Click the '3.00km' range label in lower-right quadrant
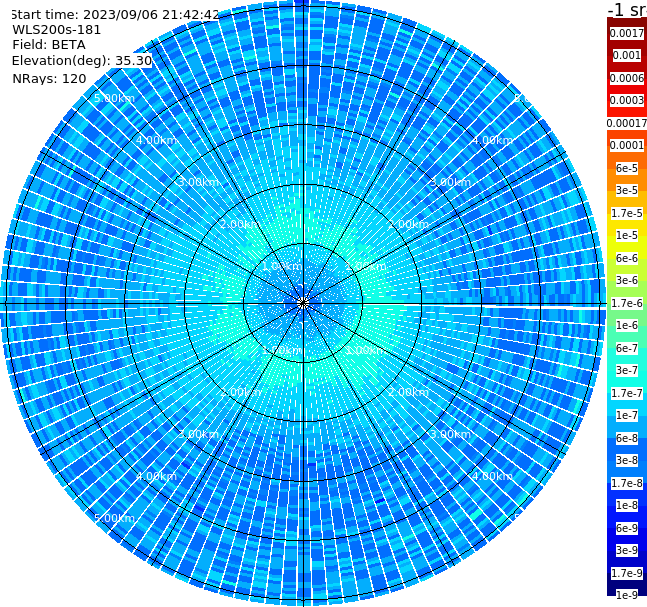This screenshot has height=607, width=647. coord(450,434)
